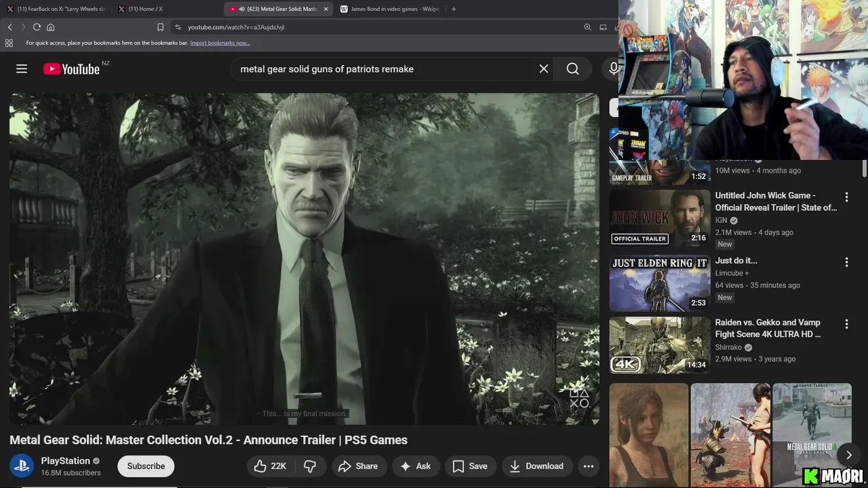Open the YouTube hamburger guide menu
This screenshot has width=868, height=488.
pyautogui.click(x=22, y=68)
